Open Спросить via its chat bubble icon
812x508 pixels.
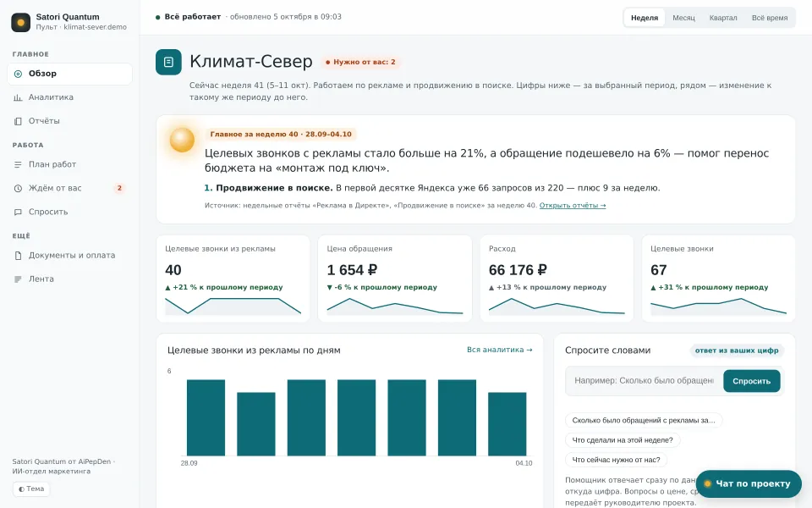tap(18, 212)
